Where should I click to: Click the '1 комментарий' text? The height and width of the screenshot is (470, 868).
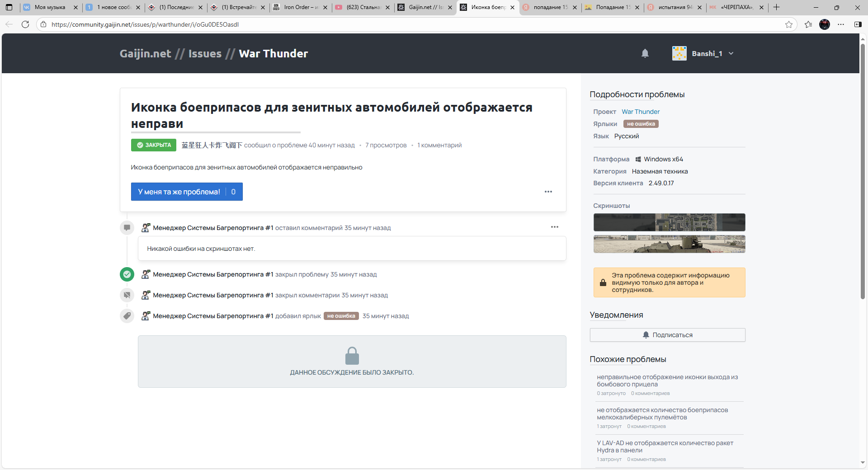(x=439, y=145)
